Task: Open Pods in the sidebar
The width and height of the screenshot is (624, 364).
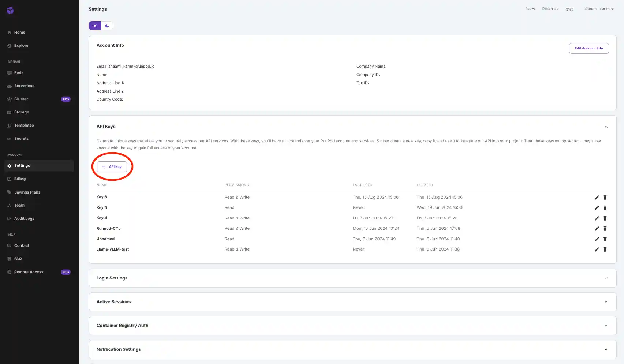Action: (x=19, y=73)
